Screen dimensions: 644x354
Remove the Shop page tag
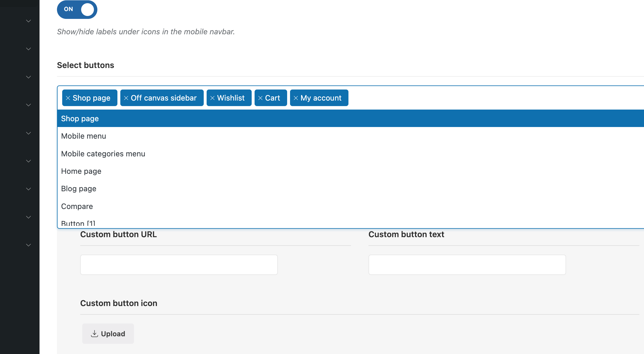tap(68, 98)
